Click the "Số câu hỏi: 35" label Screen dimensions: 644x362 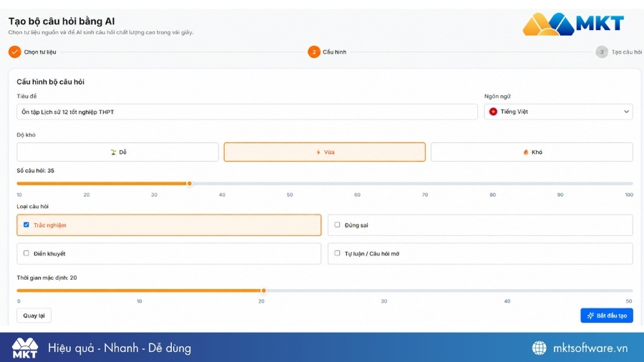tap(35, 170)
